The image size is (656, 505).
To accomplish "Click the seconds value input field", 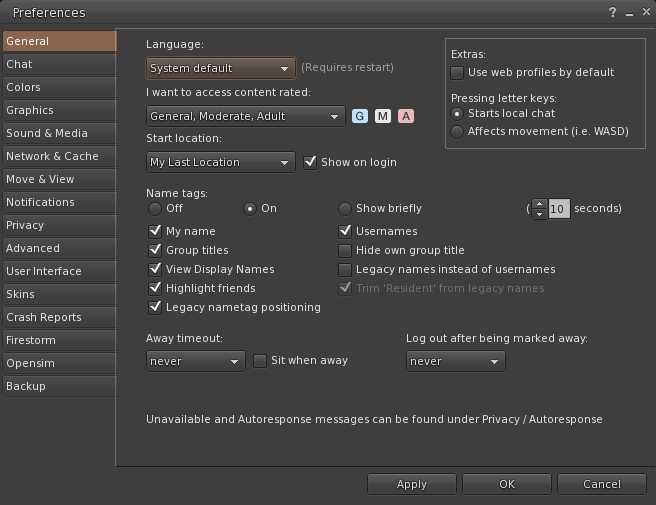I will (558, 209).
